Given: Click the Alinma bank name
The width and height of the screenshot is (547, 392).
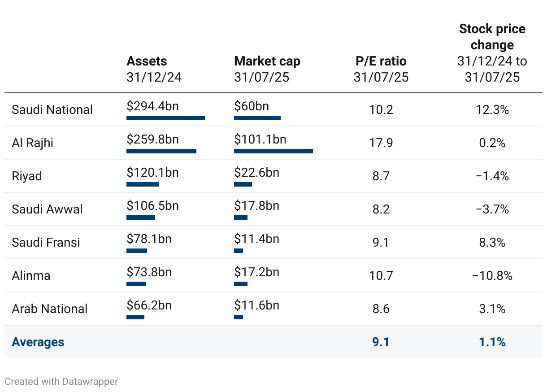Looking at the screenshot, I should [31, 276].
